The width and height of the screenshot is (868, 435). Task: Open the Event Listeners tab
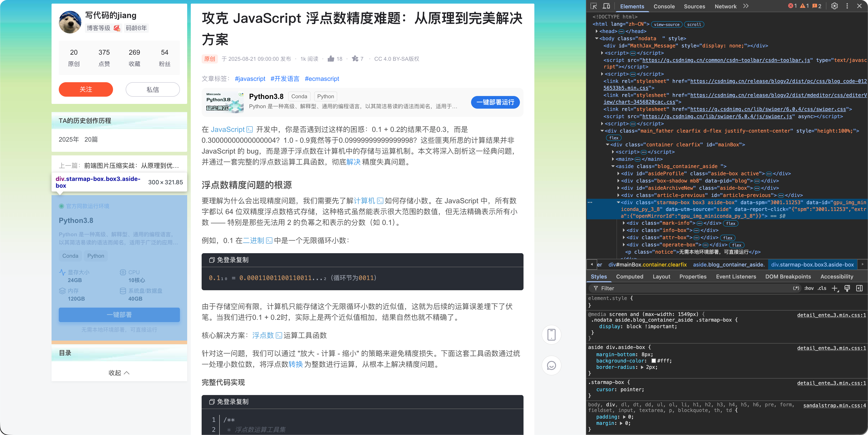click(x=736, y=276)
